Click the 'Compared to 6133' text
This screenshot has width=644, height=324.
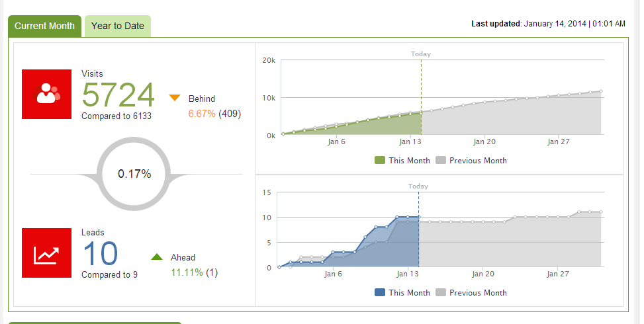tap(116, 116)
